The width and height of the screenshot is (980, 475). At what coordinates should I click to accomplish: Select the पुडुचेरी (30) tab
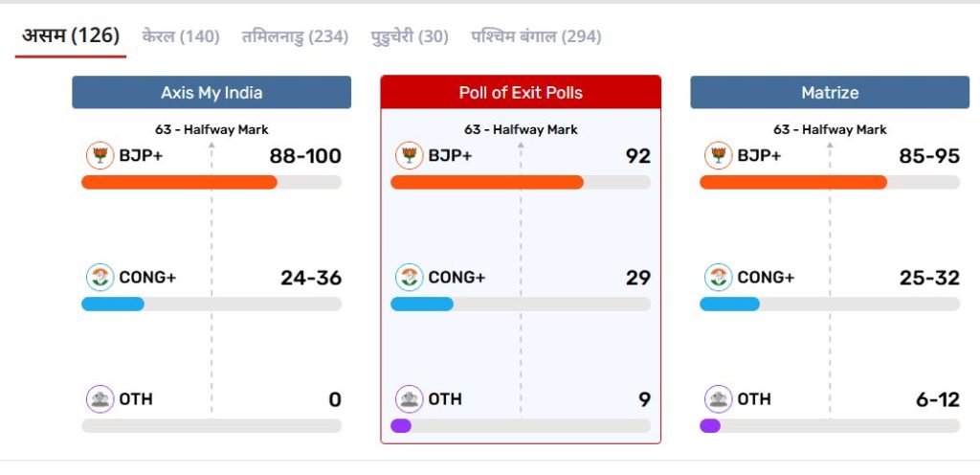(x=410, y=36)
